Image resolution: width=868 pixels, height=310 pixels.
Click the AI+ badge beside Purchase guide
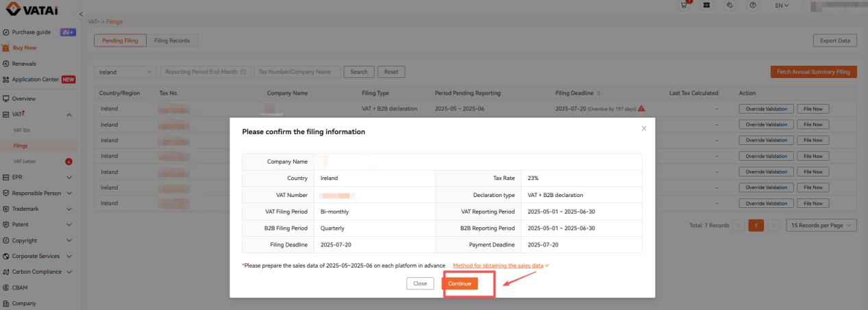click(68, 32)
